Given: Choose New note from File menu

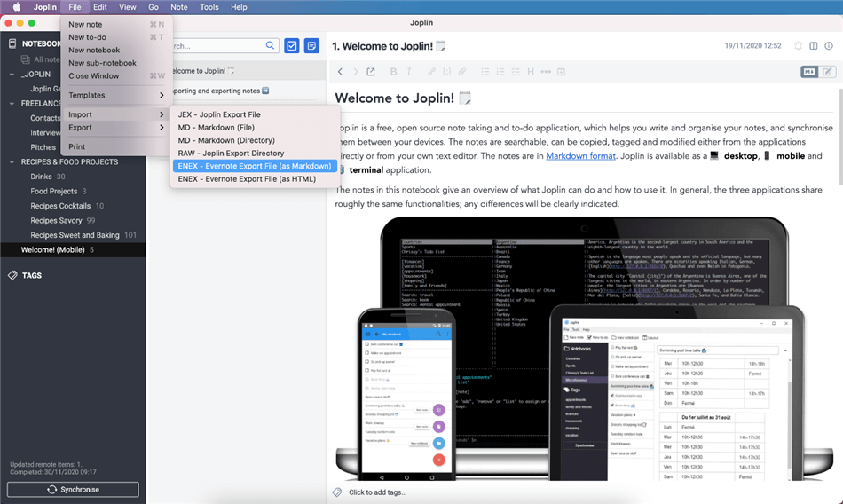Looking at the screenshot, I should click(x=116, y=24).
